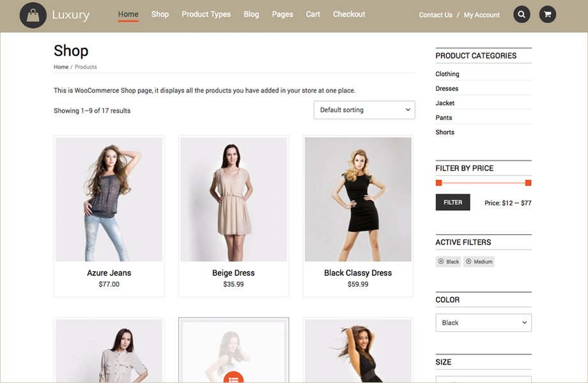Click the Beige Dress product title
588x383 pixels.
tap(233, 273)
